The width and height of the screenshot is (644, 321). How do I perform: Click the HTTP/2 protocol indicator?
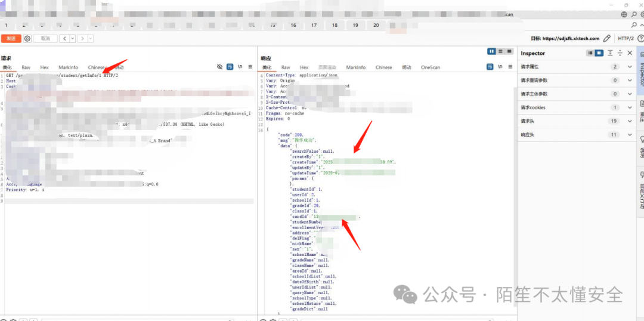(626, 38)
